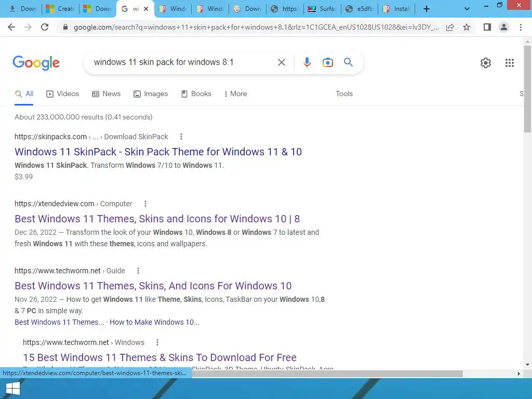The image size is (532, 399).
Task: Click the address bar URL
Action: [256, 27]
